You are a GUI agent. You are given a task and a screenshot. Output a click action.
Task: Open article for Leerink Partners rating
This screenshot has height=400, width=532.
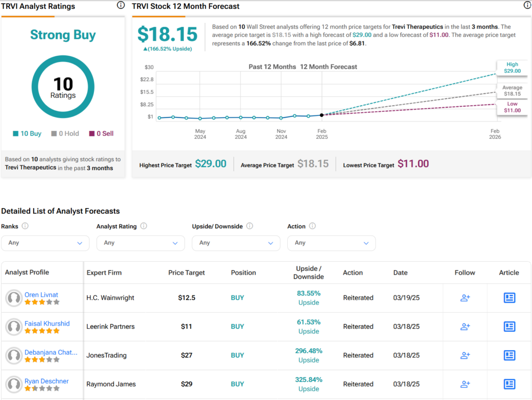point(509,327)
